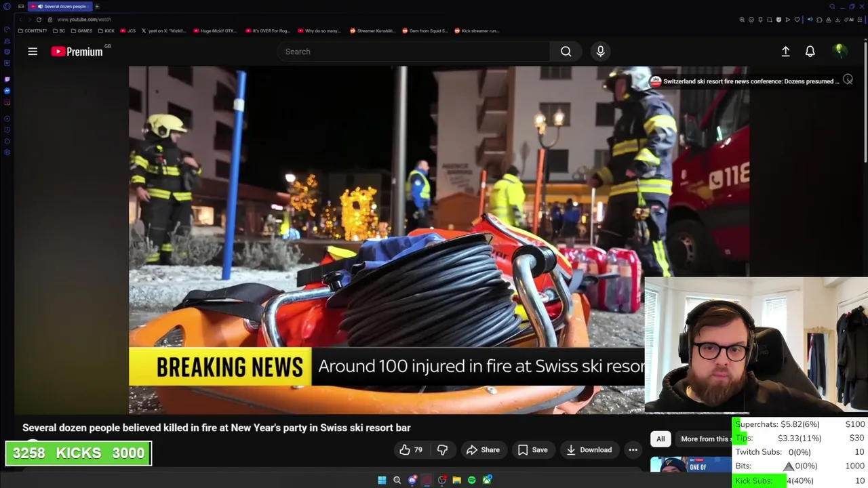Open the yeet on X bookmark

[163, 30]
